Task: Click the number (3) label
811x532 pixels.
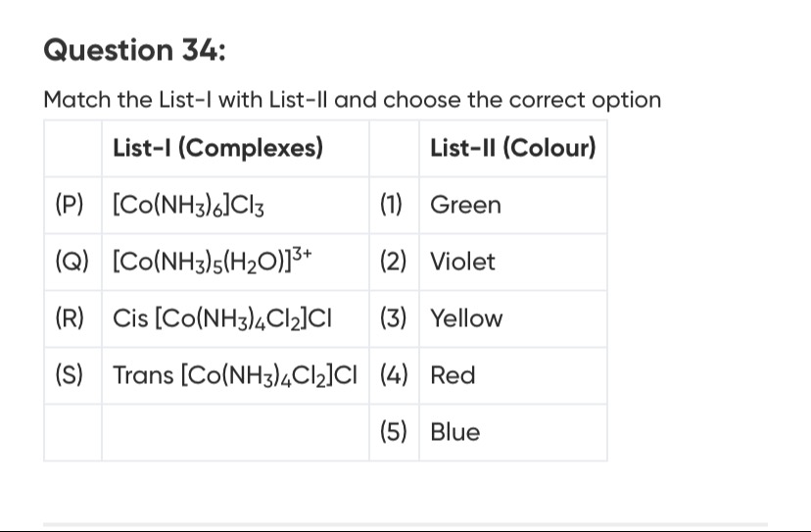Action: pos(393,319)
